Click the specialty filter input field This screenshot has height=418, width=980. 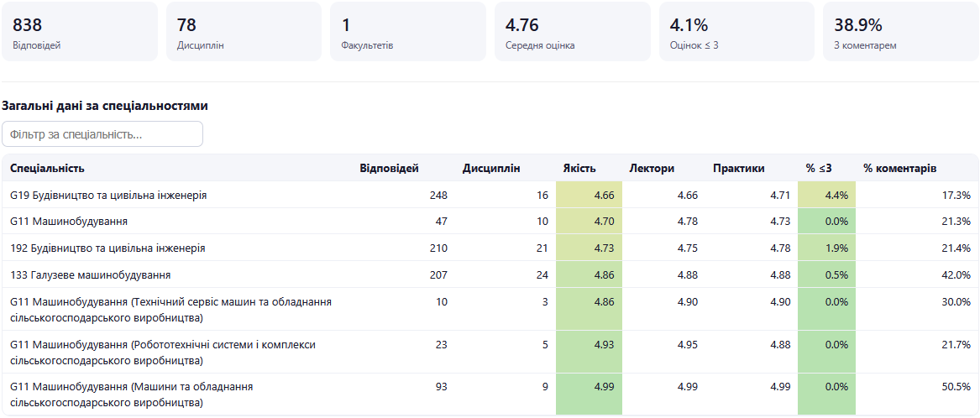coord(102,134)
